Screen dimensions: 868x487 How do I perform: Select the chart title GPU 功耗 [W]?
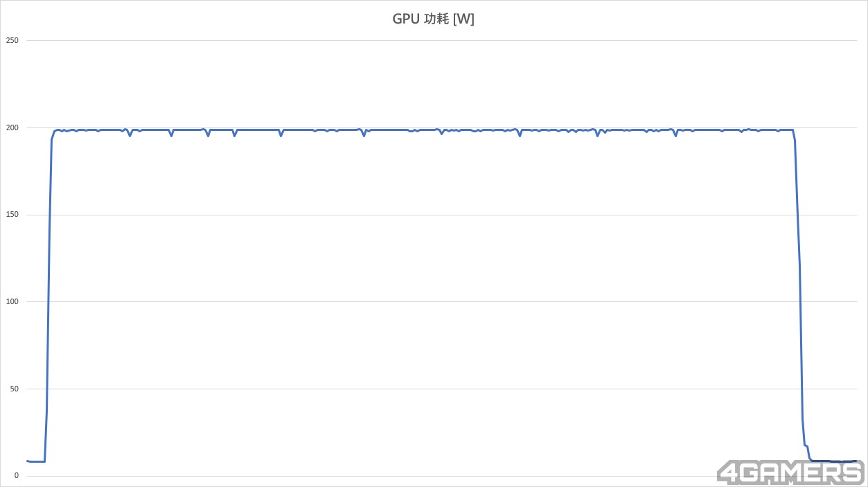tap(434, 19)
